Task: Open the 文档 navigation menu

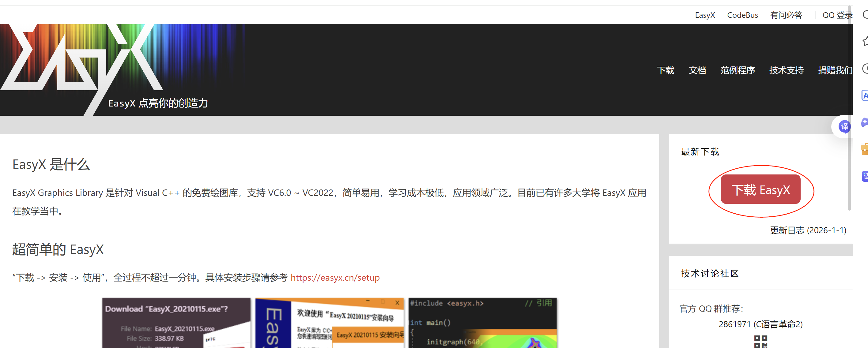Action: point(697,71)
